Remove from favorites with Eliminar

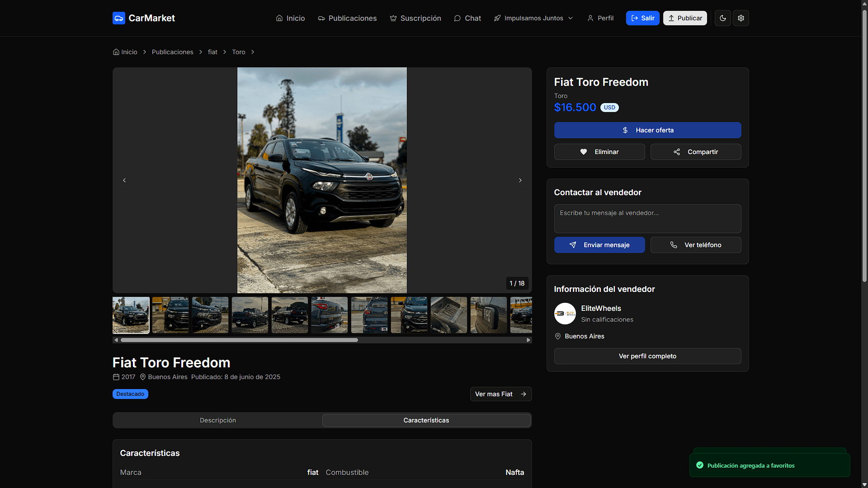[599, 152]
